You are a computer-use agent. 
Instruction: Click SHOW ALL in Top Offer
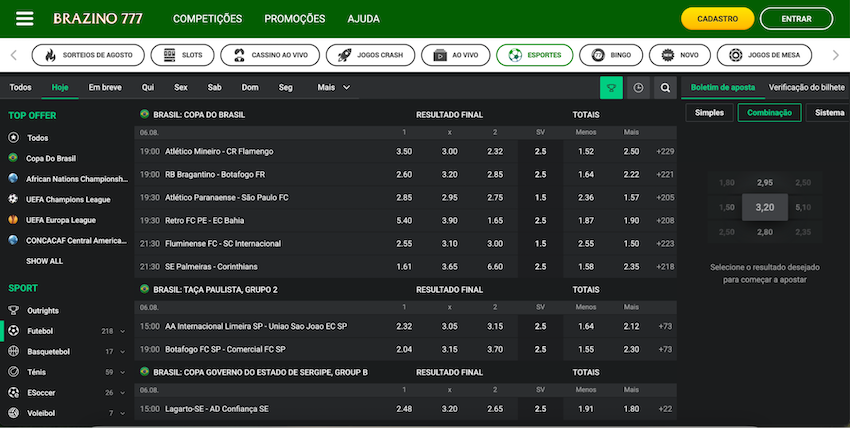pyautogui.click(x=44, y=261)
